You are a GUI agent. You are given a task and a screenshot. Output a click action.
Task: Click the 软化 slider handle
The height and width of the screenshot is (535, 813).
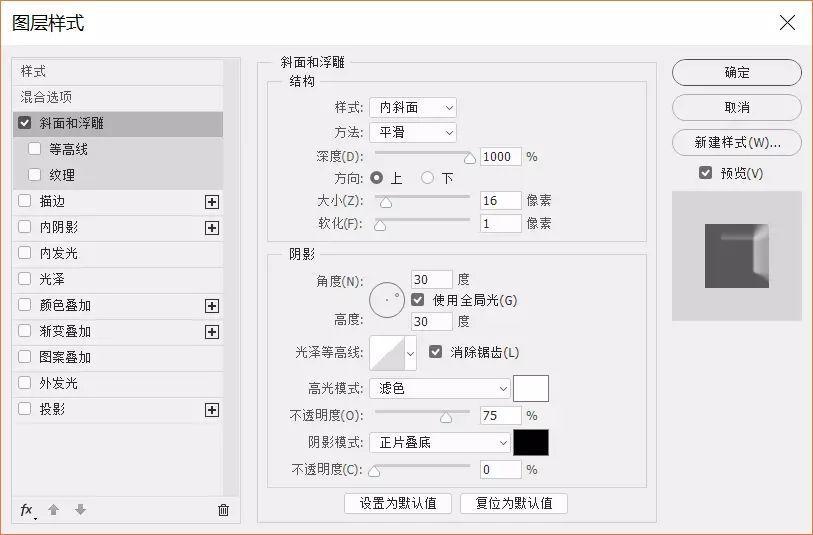click(380, 226)
